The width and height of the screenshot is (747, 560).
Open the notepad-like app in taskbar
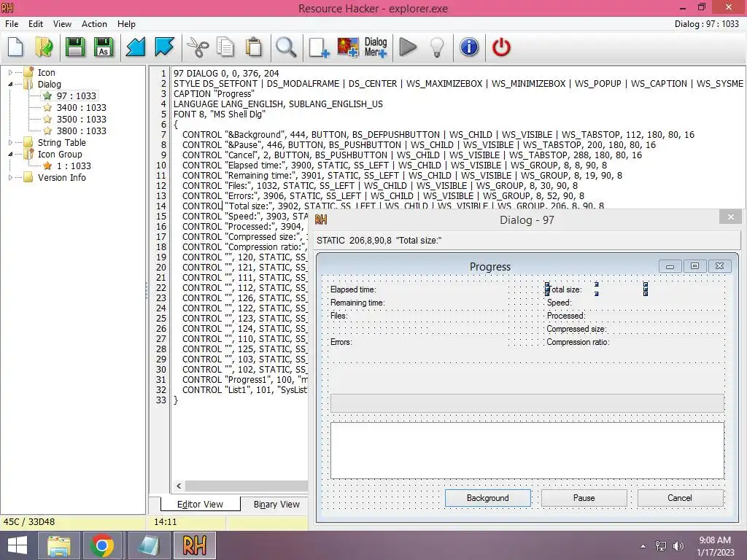pos(149,545)
